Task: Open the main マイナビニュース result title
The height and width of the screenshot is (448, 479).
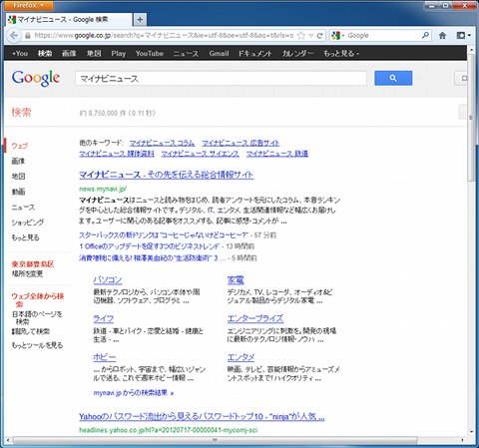Action: click(166, 175)
